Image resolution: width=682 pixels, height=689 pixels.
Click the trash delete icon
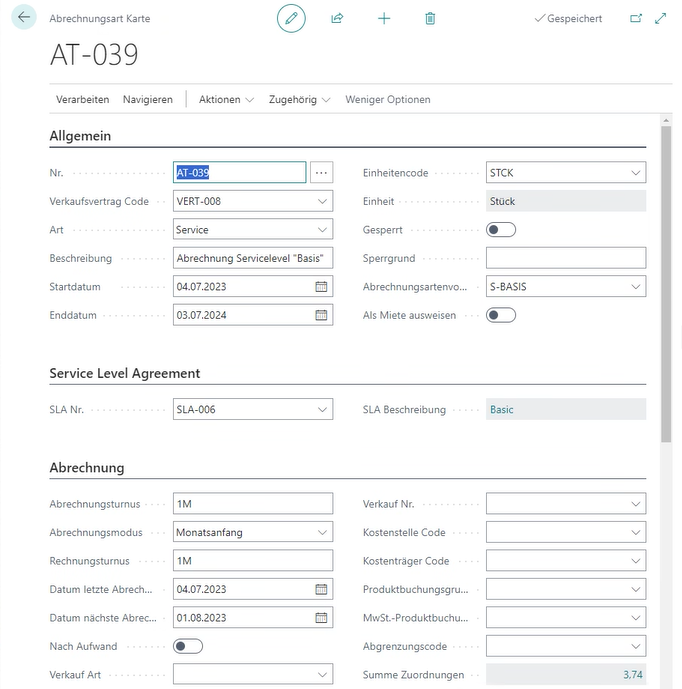tap(430, 18)
